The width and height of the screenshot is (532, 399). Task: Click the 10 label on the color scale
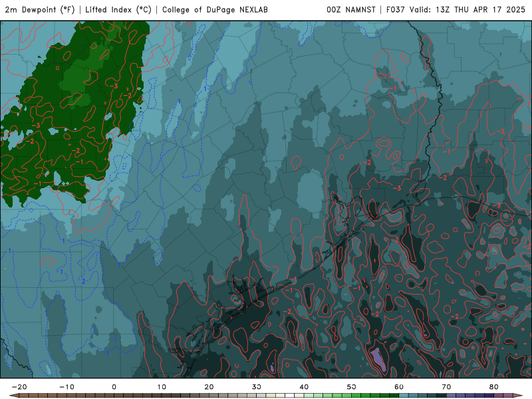coord(162,387)
